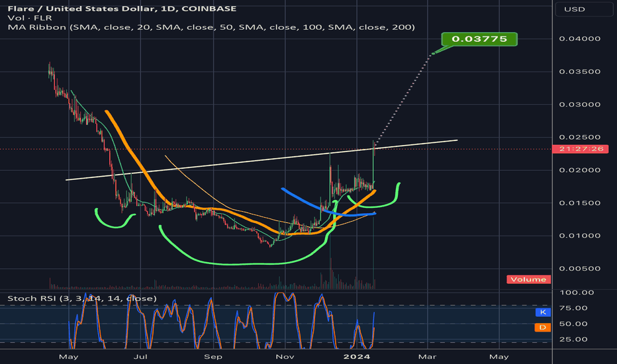Click the blue K line label
The width and height of the screenshot is (617, 364).
[543, 312]
